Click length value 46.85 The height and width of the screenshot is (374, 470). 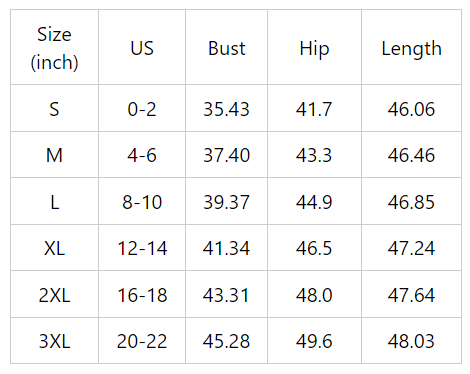point(412,201)
